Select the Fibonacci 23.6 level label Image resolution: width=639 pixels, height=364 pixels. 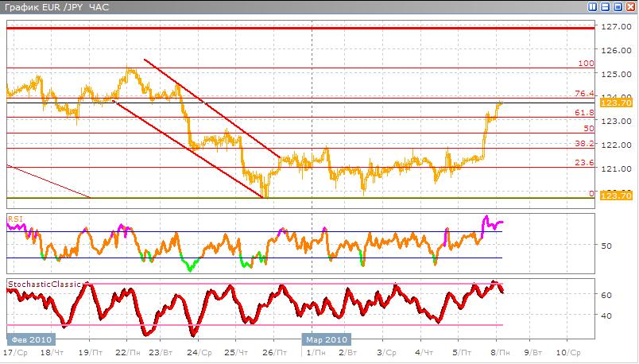[584, 162]
